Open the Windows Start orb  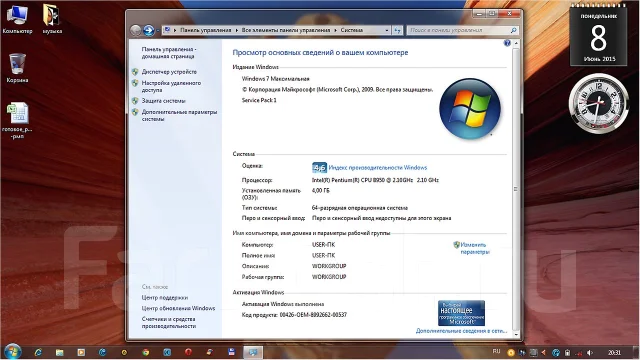(x=12, y=352)
